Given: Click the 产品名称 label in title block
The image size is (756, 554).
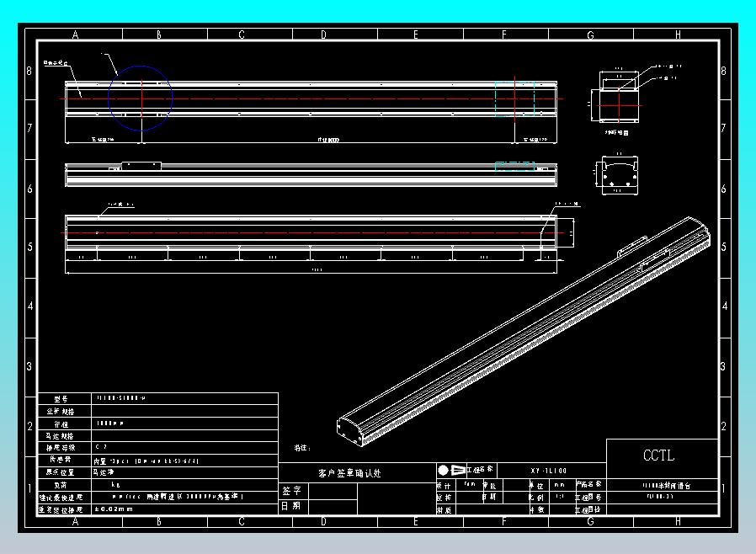Looking at the screenshot, I should [588, 484].
